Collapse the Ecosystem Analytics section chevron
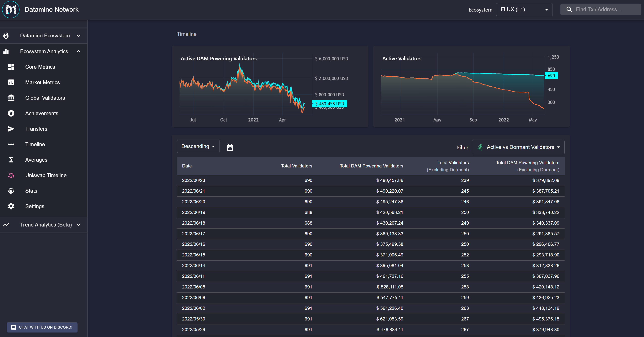The width and height of the screenshot is (644, 337). point(78,51)
